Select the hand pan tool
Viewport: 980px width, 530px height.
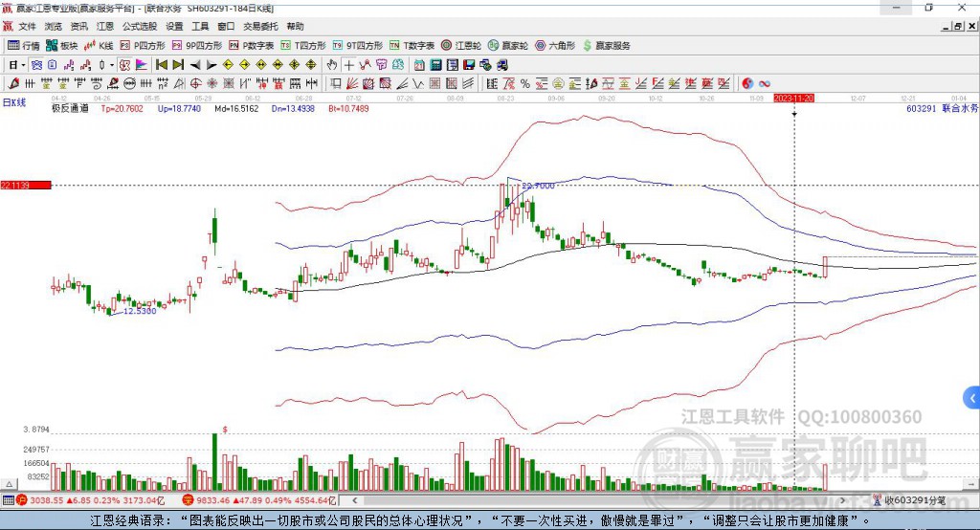point(332,65)
